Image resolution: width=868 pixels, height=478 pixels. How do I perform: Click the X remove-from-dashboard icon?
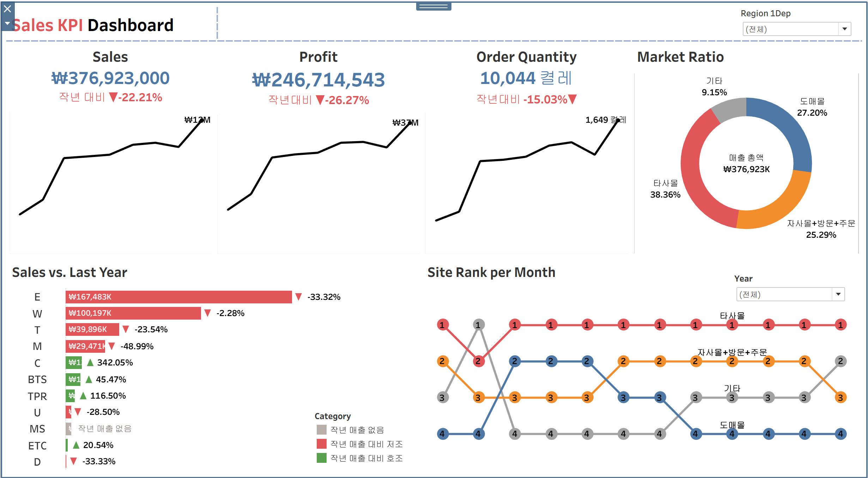click(x=7, y=8)
